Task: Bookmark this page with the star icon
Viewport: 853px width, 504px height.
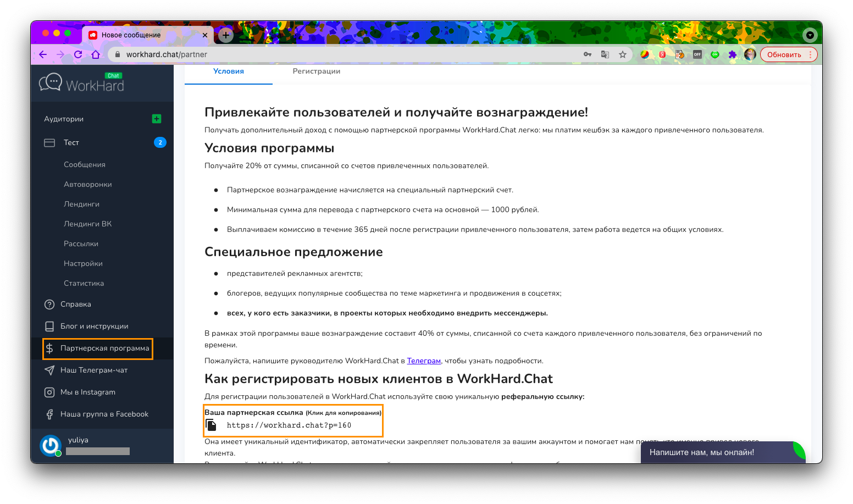Action: coord(623,54)
